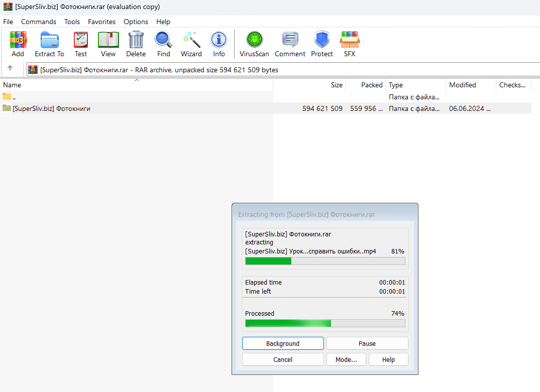Sort file list by Size column

[309, 85]
